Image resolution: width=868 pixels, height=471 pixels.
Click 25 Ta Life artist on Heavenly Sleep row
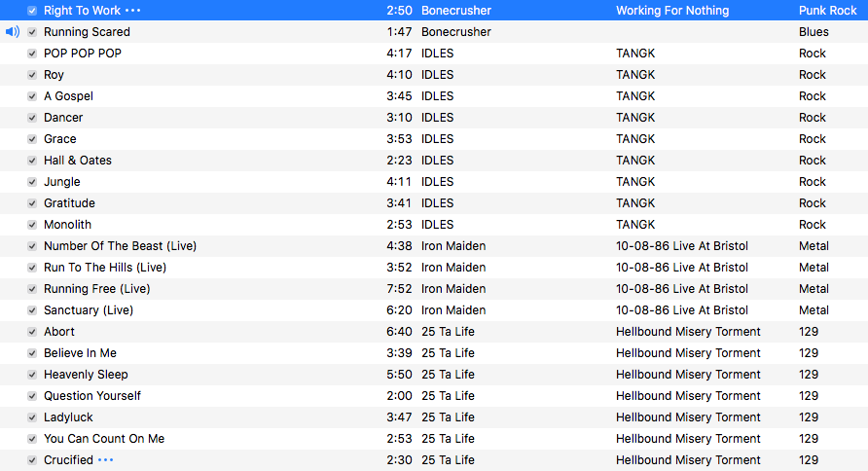point(448,375)
